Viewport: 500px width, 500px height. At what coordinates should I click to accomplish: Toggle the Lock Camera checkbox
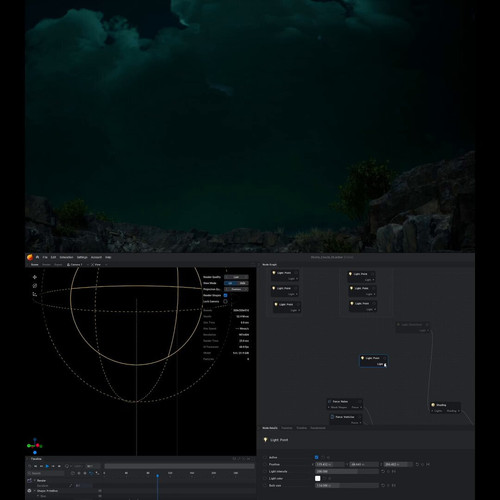226,301
